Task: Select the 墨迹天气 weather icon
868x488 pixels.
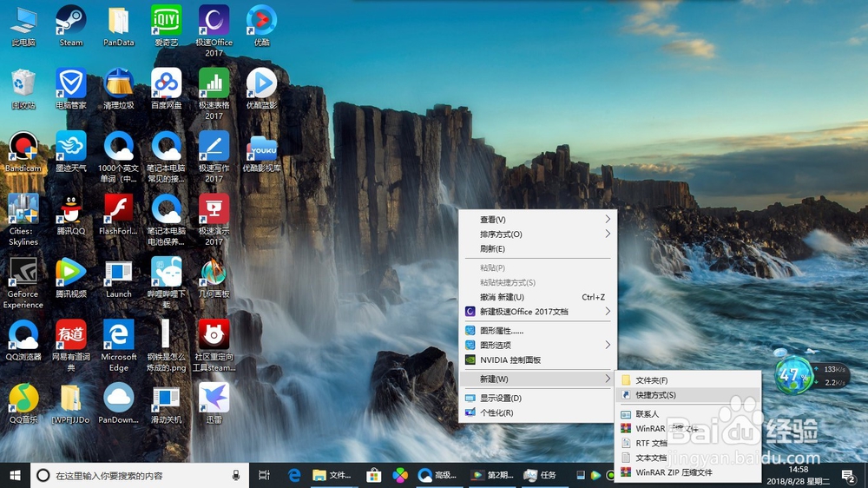Action: point(71,152)
